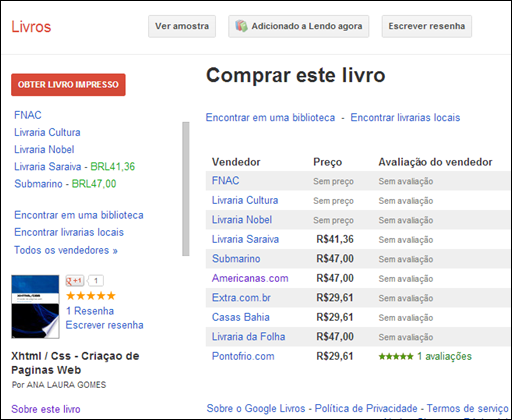The image size is (512, 420).
Task: Click sidebar Encontrar em uma biblioteca link
Action: (79, 215)
